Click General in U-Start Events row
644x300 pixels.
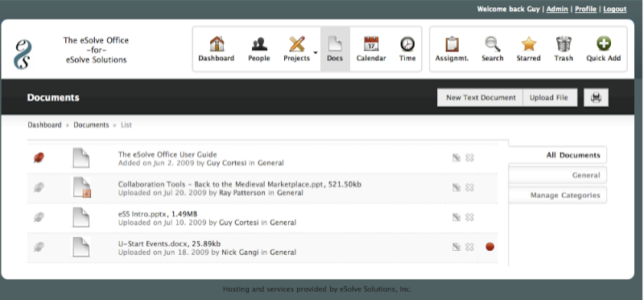click(283, 253)
